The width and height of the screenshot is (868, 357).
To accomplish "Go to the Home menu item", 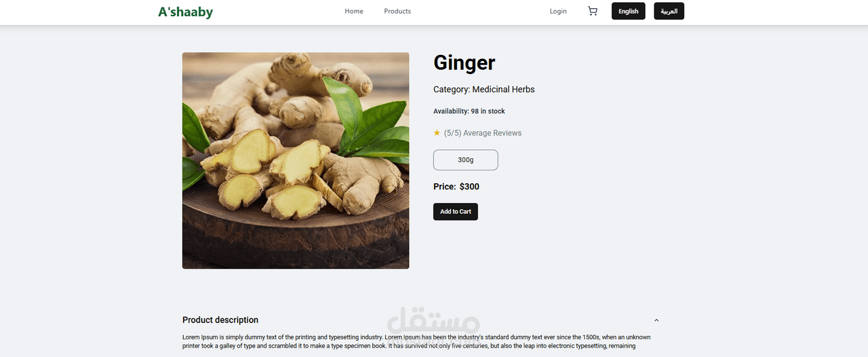I will click(354, 11).
